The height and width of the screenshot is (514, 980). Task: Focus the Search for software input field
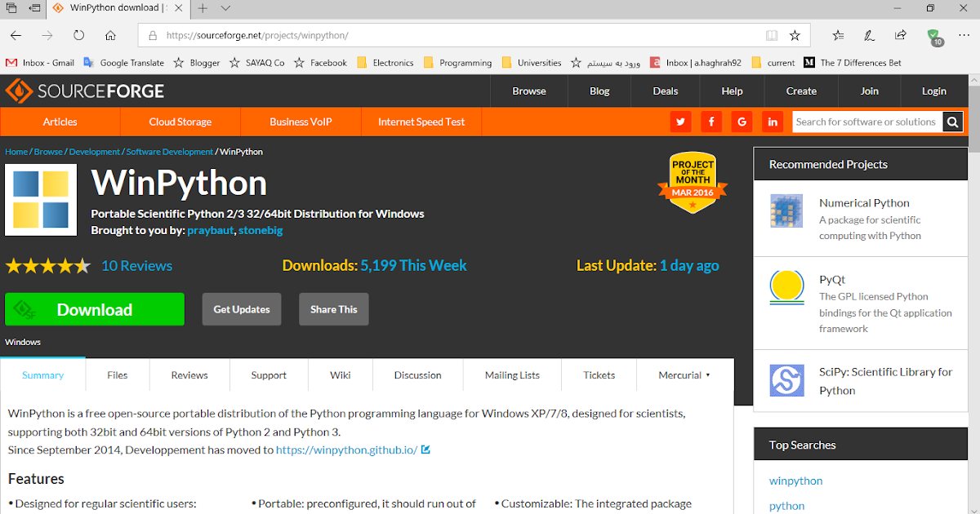pos(866,122)
